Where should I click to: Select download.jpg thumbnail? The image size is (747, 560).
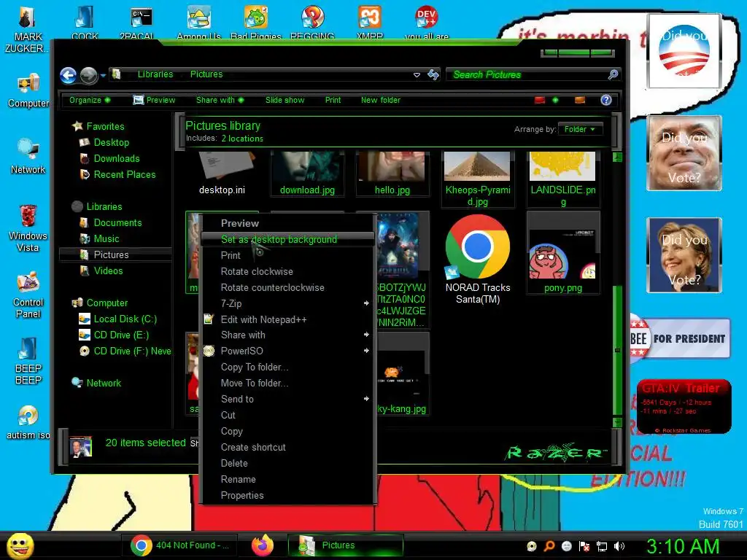pos(307,174)
